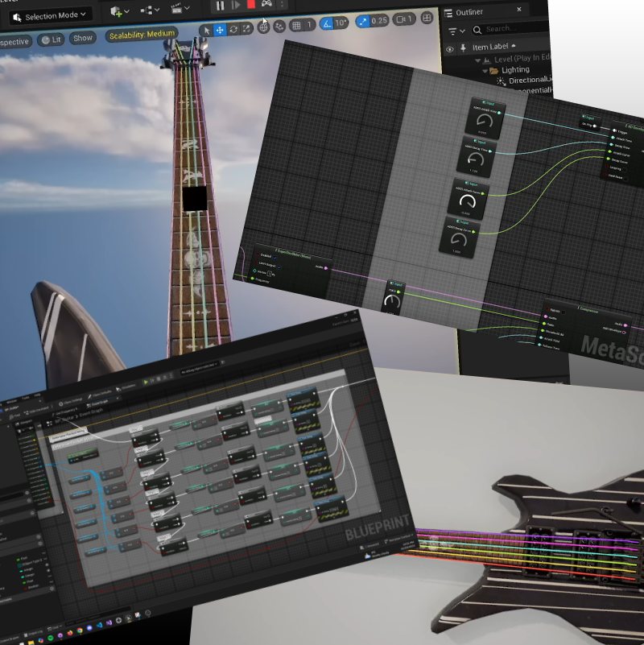Click the Lit view mode button
This screenshot has height=645, width=644.
52,39
